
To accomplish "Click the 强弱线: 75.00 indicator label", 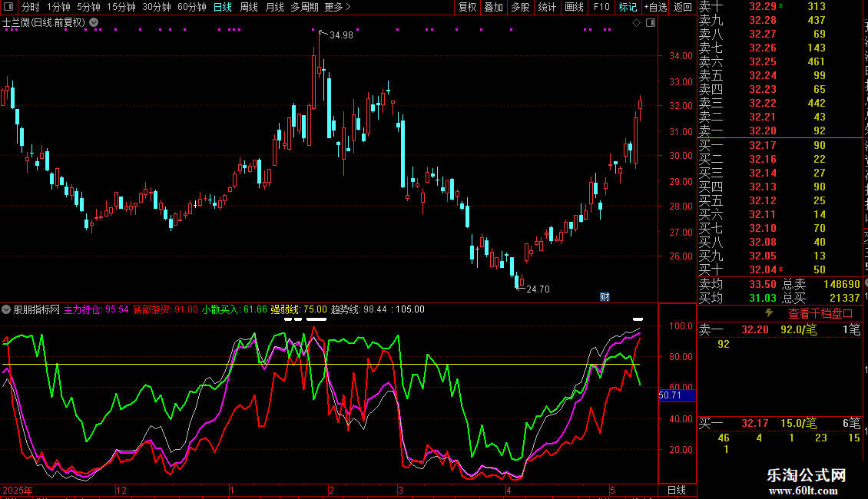I will [x=299, y=309].
